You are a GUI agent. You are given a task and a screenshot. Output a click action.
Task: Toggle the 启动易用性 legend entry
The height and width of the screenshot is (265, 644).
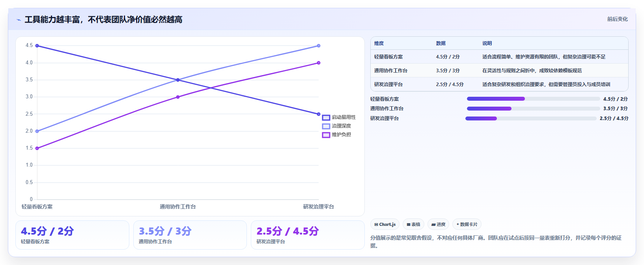pyautogui.click(x=339, y=117)
